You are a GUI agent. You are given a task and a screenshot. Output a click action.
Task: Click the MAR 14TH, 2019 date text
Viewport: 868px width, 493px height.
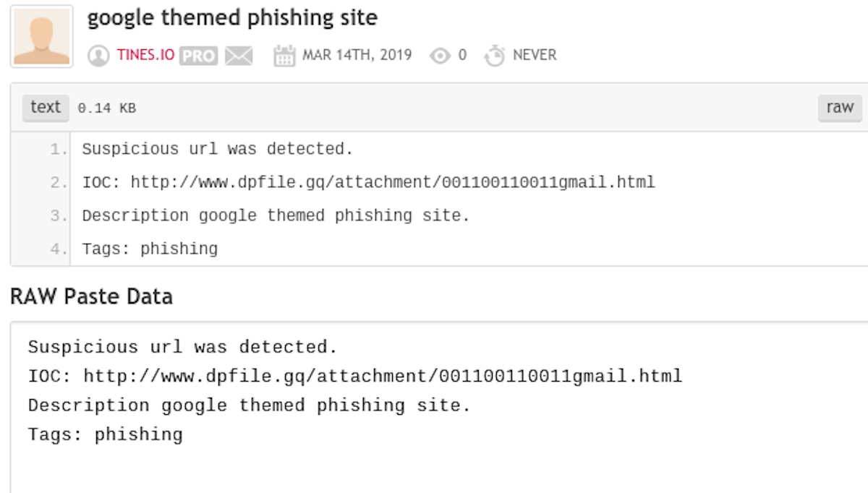[357, 55]
